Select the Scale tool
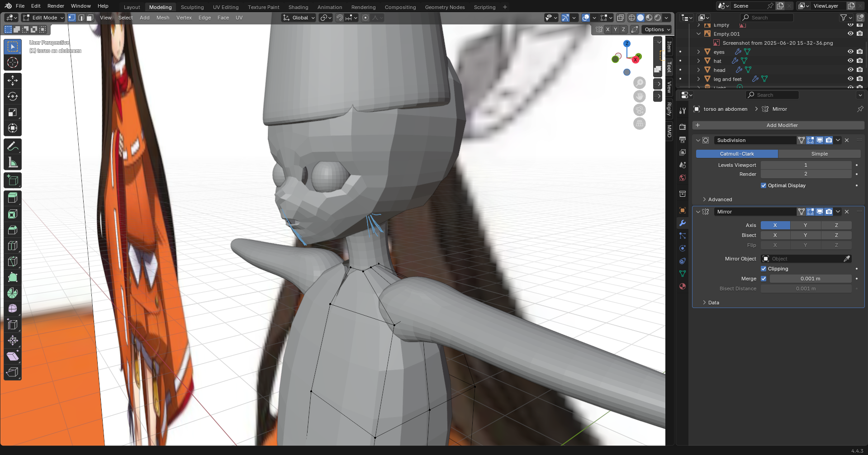The image size is (868, 455). [x=13, y=112]
